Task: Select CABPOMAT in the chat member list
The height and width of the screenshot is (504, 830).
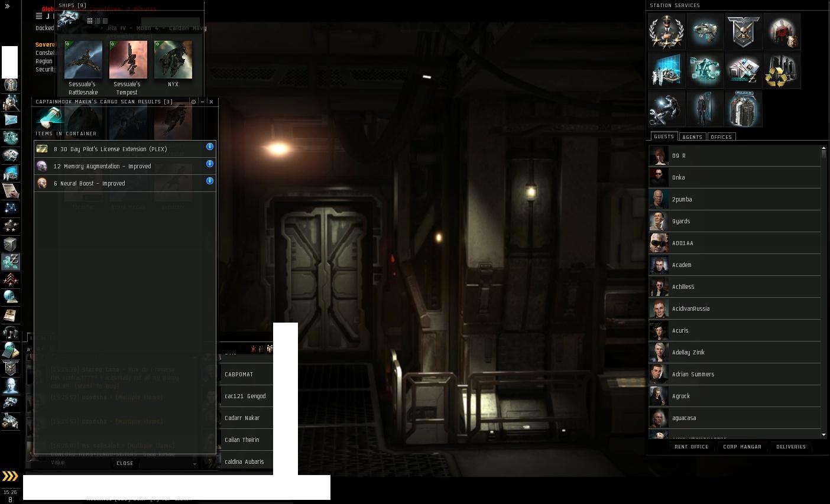Action: pyautogui.click(x=247, y=374)
